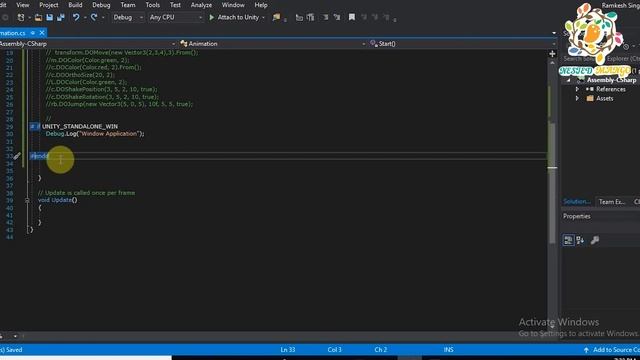This screenshot has width=640, height=360.
Task: Click the green Attach to Unity play icon
Action: pyautogui.click(x=211, y=17)
